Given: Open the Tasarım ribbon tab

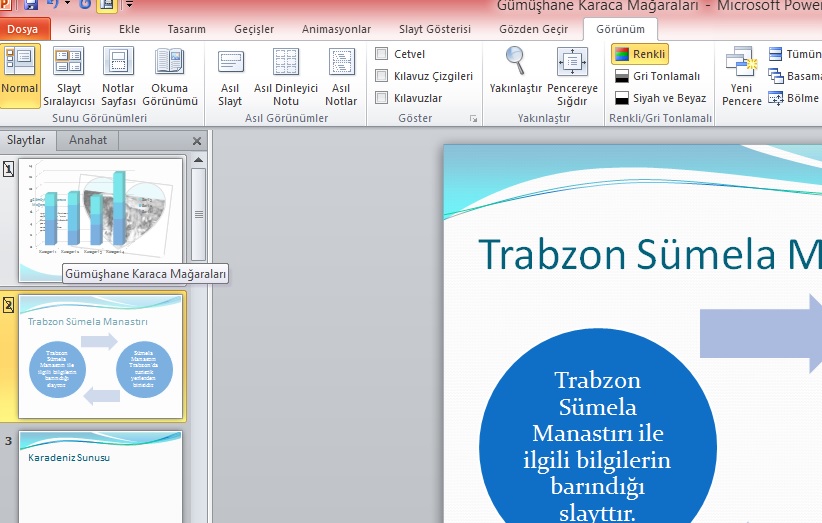Looking at the screenshot, I should pyautogui.click(x=187, y=29).
